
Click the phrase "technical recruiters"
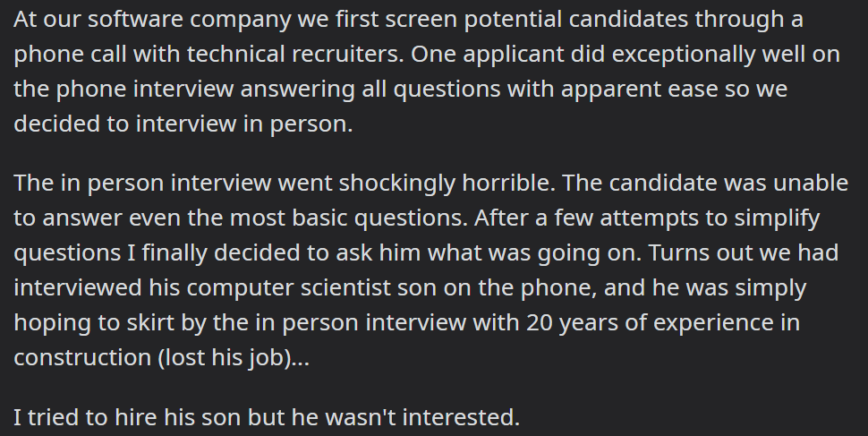(x=295, y=55)
